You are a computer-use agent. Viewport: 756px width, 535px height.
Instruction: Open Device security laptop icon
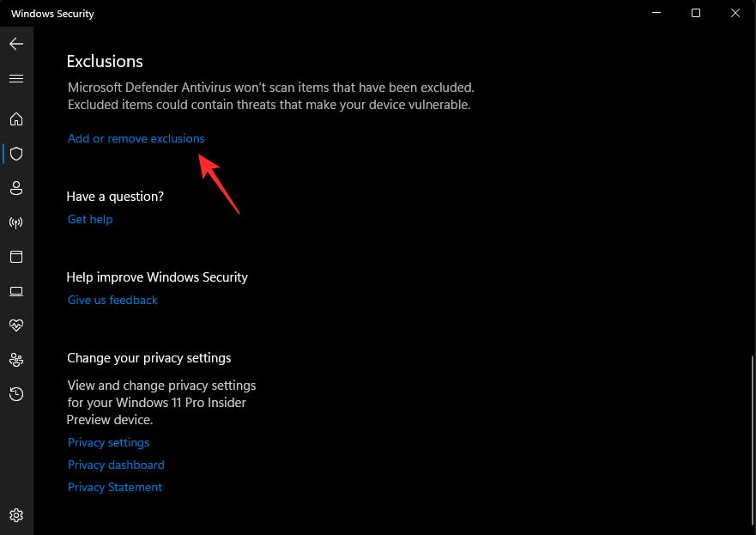[16, 291]
